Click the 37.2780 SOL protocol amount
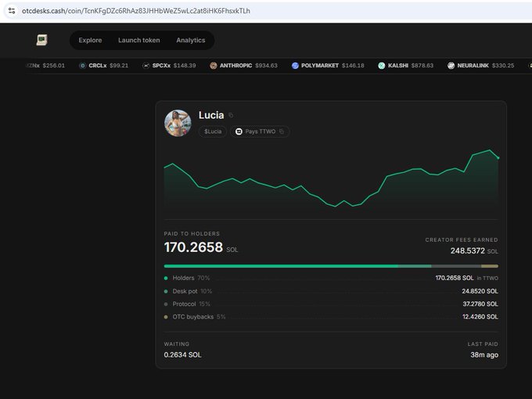 tap(480, 304)
